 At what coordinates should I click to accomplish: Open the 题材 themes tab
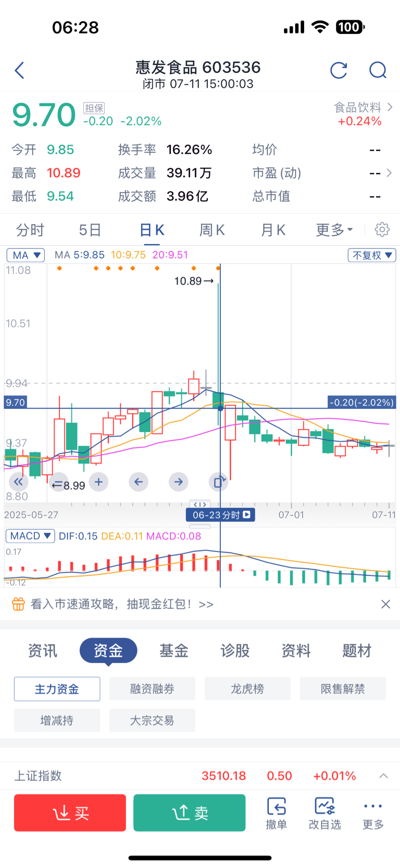click(357, 651)
